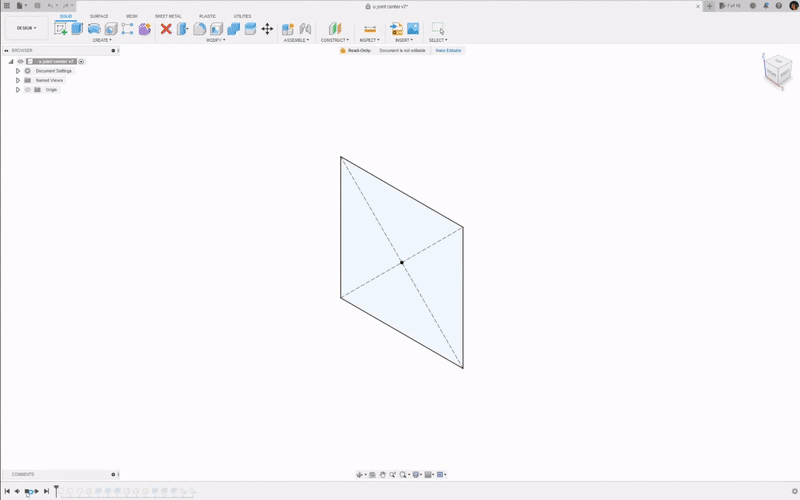Select the Offset Face tool
This screenshot has width=800, height=500.
point(250,29)
